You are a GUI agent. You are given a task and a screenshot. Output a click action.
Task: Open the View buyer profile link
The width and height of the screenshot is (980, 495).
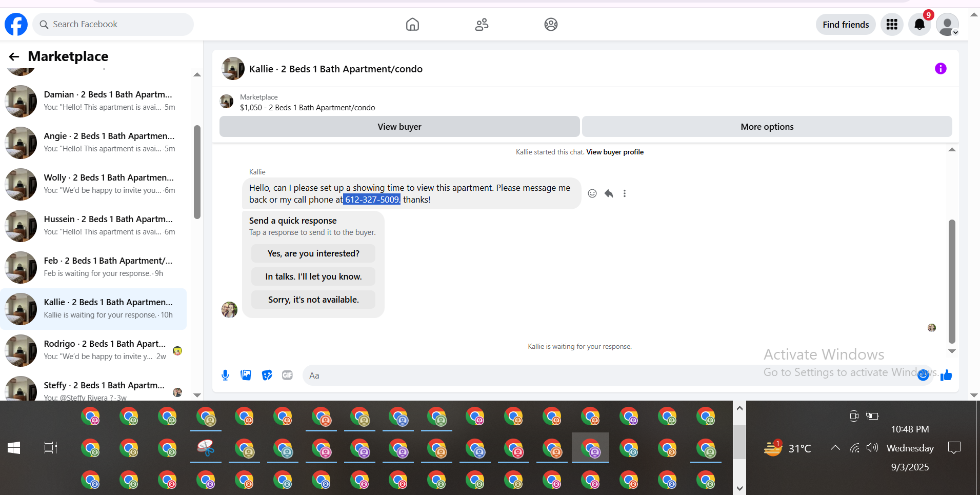point(615,152)
